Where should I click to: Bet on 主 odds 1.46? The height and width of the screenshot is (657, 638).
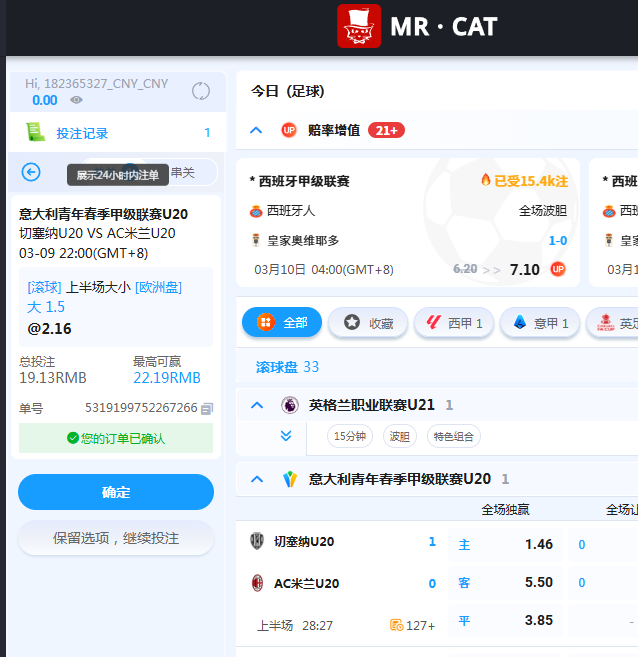point(506,544)
